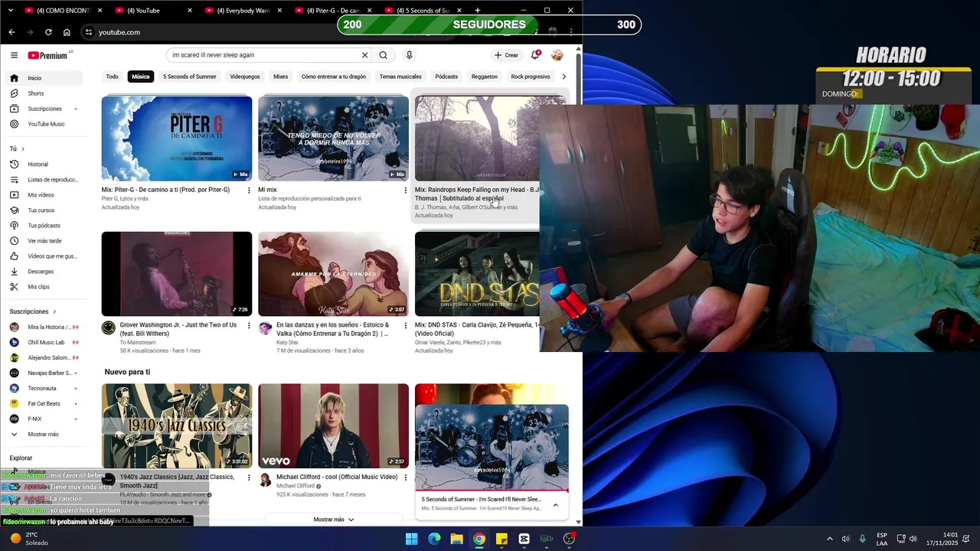Viewport: 980px width, 551px height.
Task: Open options for Mix: Piter-G video
Action: pos(249,190)
